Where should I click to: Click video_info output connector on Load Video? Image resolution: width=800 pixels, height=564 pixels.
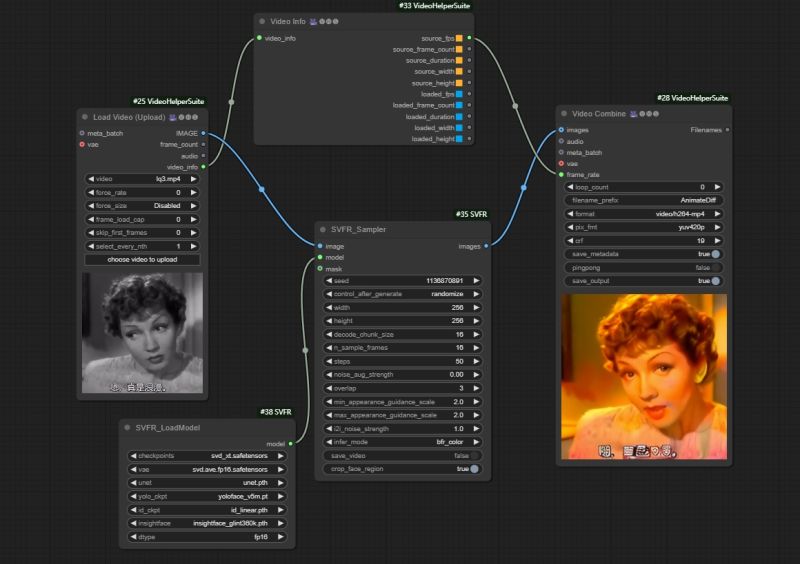(203, 167)
